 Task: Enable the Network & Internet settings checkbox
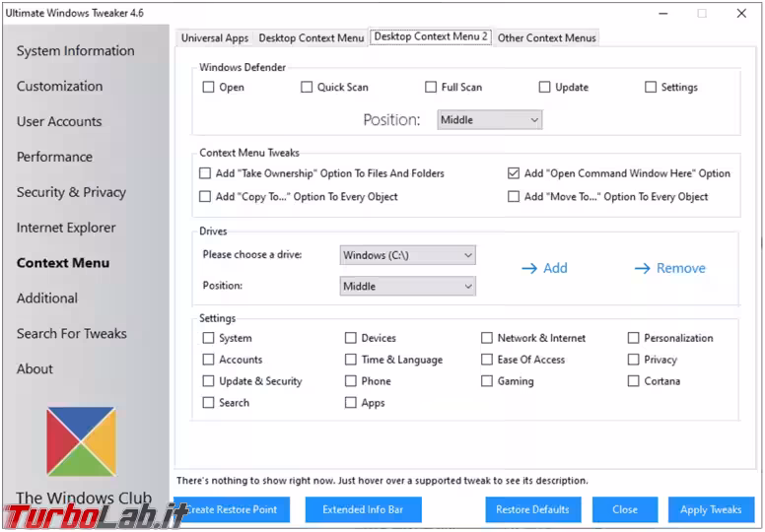pyautogui.click(x=487, y=338)
